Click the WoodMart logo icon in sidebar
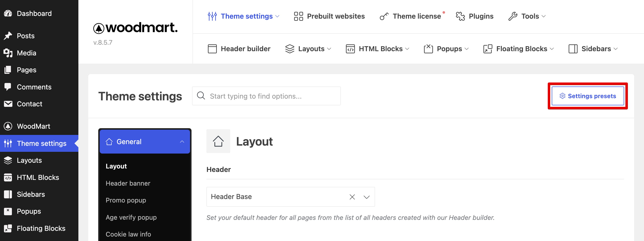 click(x=8, y=126)
